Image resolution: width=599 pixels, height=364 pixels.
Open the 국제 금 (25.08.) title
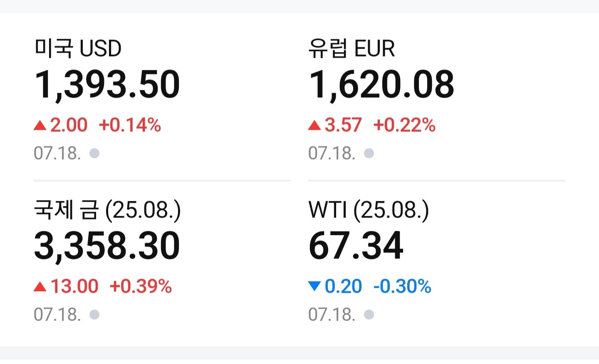point(107,210)
